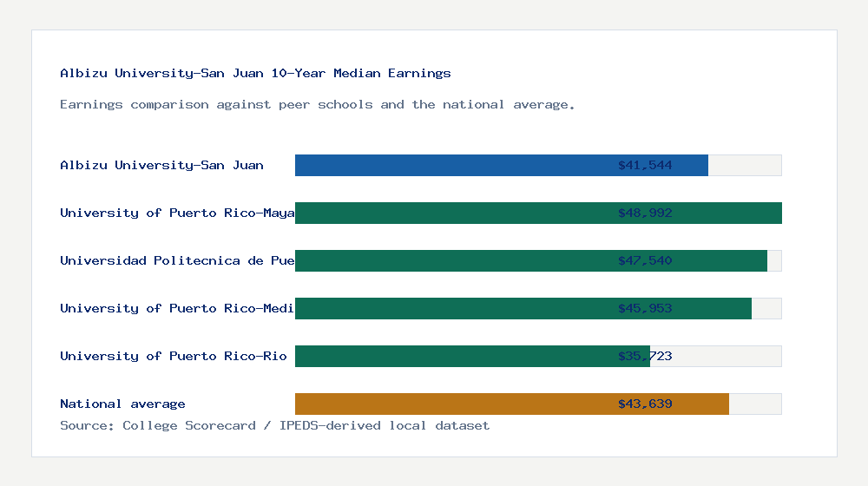Click the 'Universidad Politecnica de Pue' row label
This screenshot has height=486, width=868.
pos(177,260)
